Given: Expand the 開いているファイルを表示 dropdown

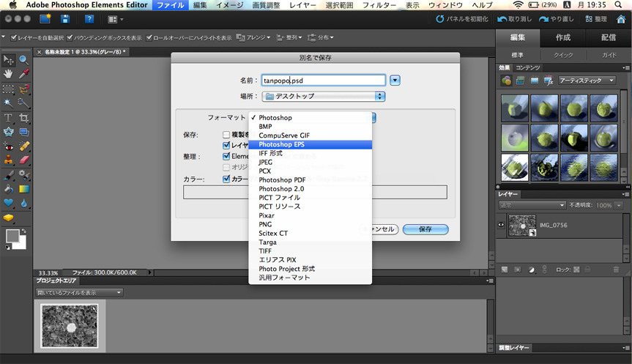Looking at the screenshot, I should click(x=79, y=293).
